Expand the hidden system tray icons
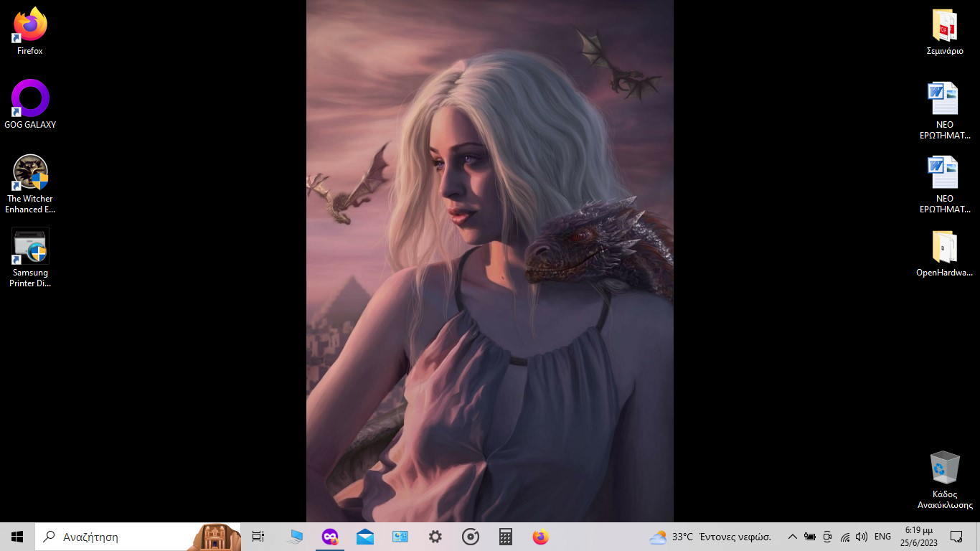 pos(792,537)
